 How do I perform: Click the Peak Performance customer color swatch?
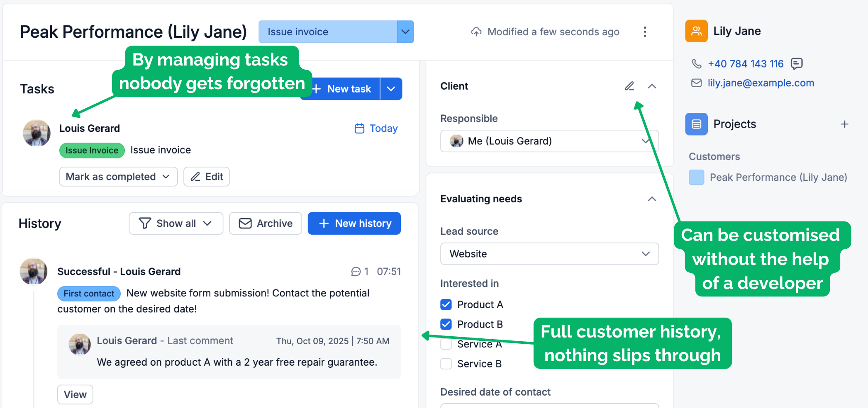696,177
